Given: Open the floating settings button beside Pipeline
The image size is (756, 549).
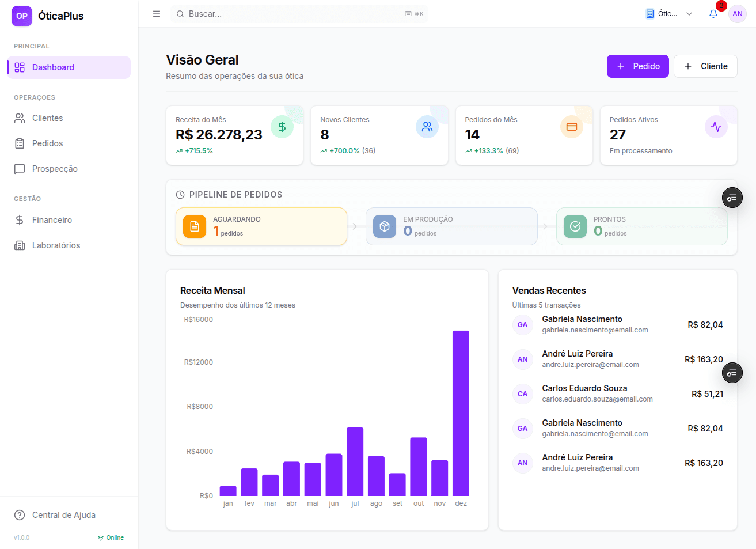Looking at the screenshot, I should coord(732,198).
